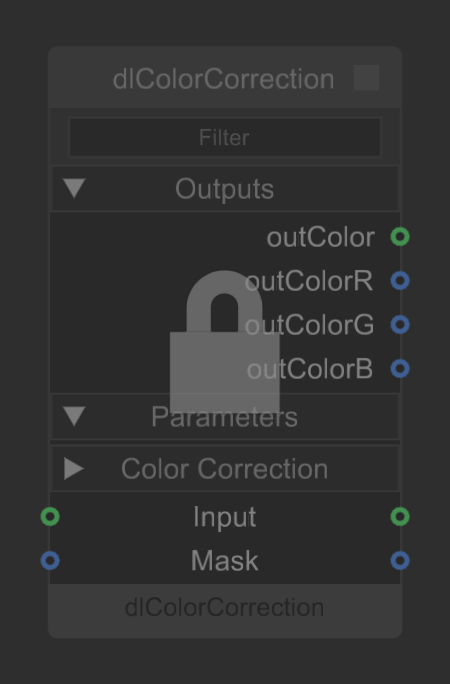
Task: Click the dlColorCorrection footer label
Action: click(225, 608)
